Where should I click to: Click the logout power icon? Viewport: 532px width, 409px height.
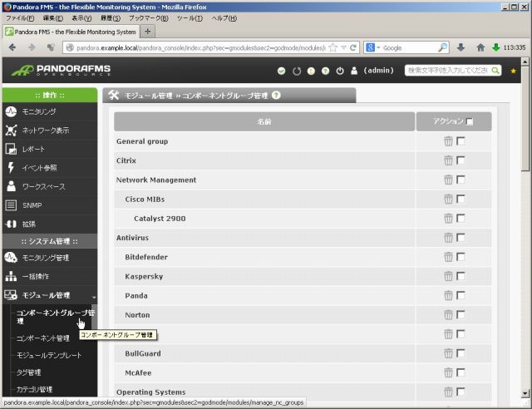[340, 71]
